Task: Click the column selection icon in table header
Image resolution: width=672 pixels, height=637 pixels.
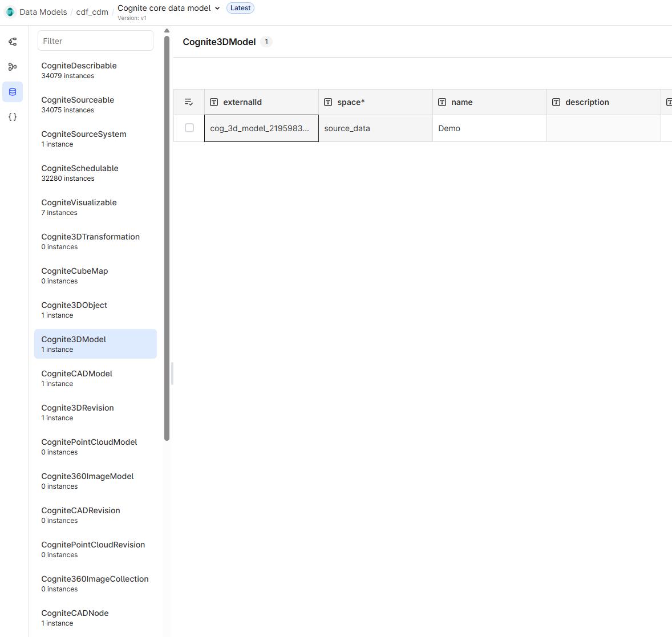Action: [189, 102]
